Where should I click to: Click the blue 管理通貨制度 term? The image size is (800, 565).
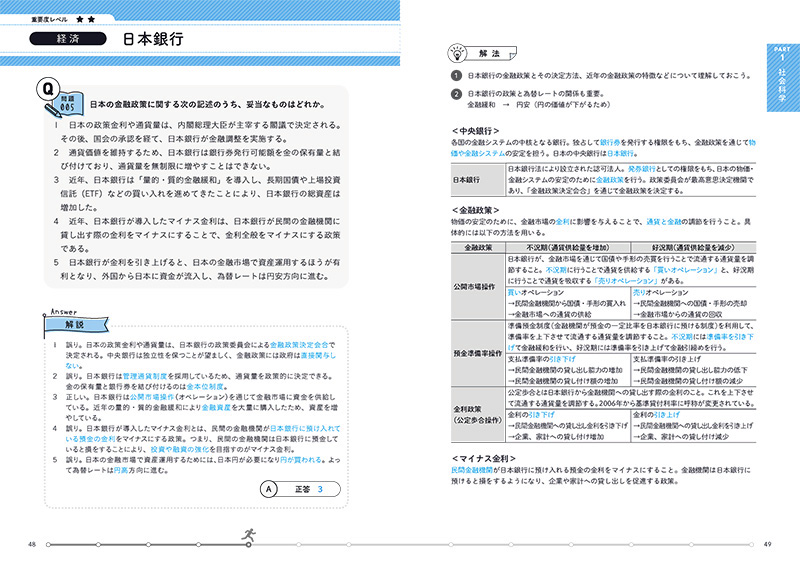pos(145,376)
